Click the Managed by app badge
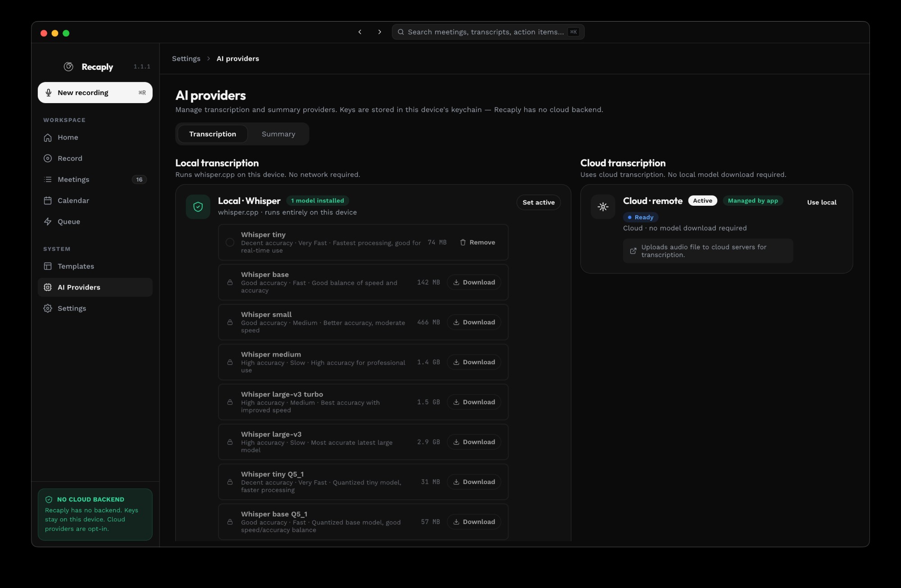Image resolution: width=901 pixels, height=588 pixels. (753, 201)
